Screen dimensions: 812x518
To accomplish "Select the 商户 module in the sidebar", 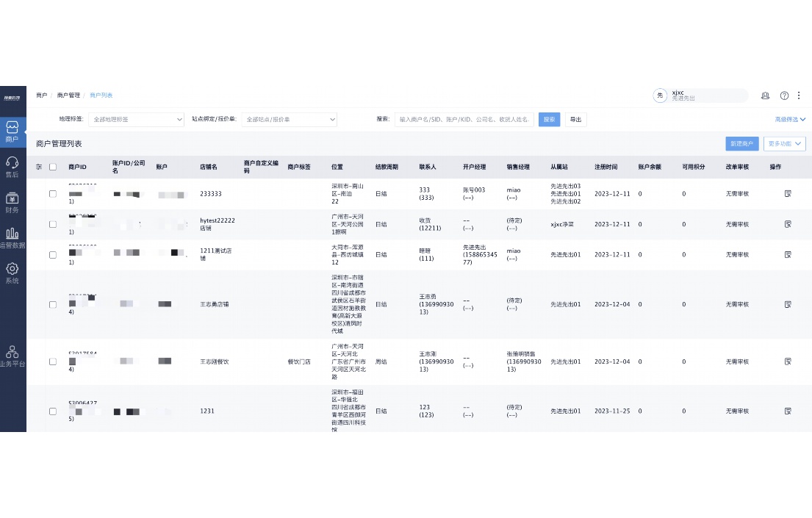I will coord(13,130).
